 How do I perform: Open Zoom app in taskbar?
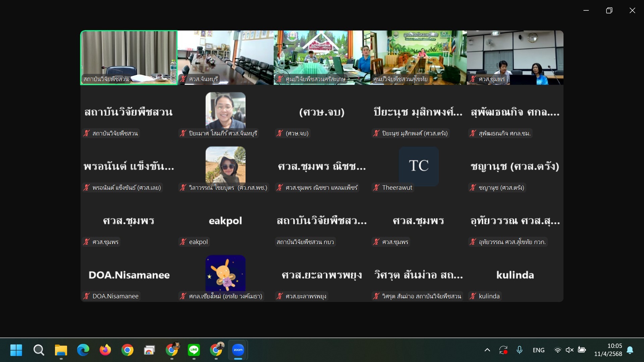(238, 350)
